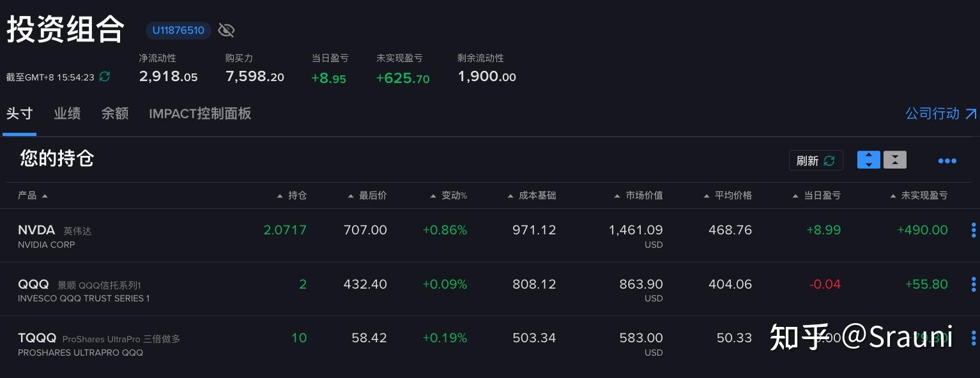Open the IMPACT控制面板 tab
Image resolution: width=980 pixels, height=378 pixels.
point(200,114)
